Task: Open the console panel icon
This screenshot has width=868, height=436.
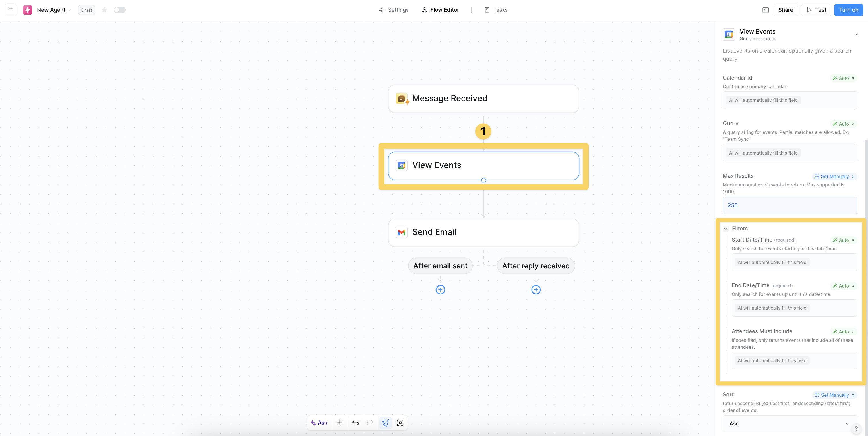Action: pyautogui.click(x=765, y=10)
